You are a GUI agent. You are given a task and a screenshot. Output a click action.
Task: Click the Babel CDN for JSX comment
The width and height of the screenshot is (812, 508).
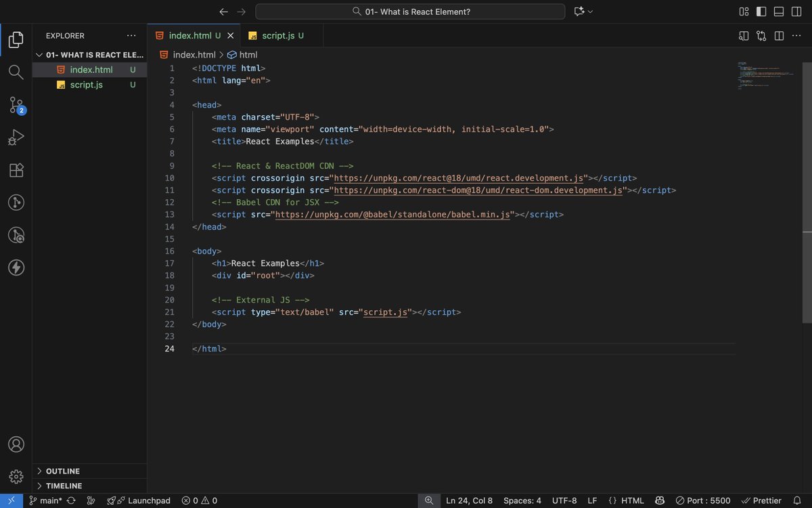point(275,203)
